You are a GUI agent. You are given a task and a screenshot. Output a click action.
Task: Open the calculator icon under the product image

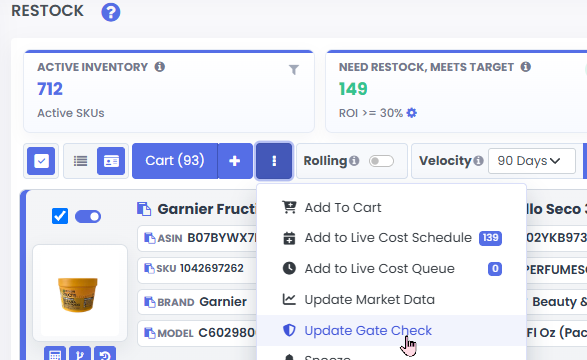(x=55, y=354)
